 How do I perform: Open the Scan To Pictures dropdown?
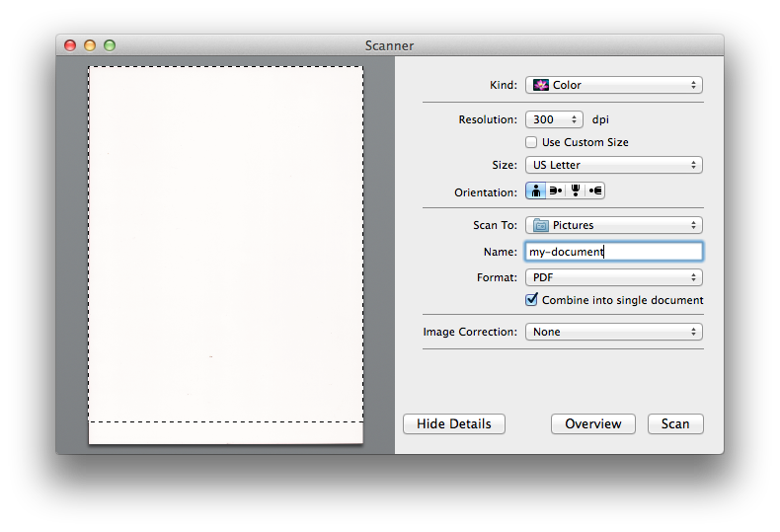tap(614, 225)
